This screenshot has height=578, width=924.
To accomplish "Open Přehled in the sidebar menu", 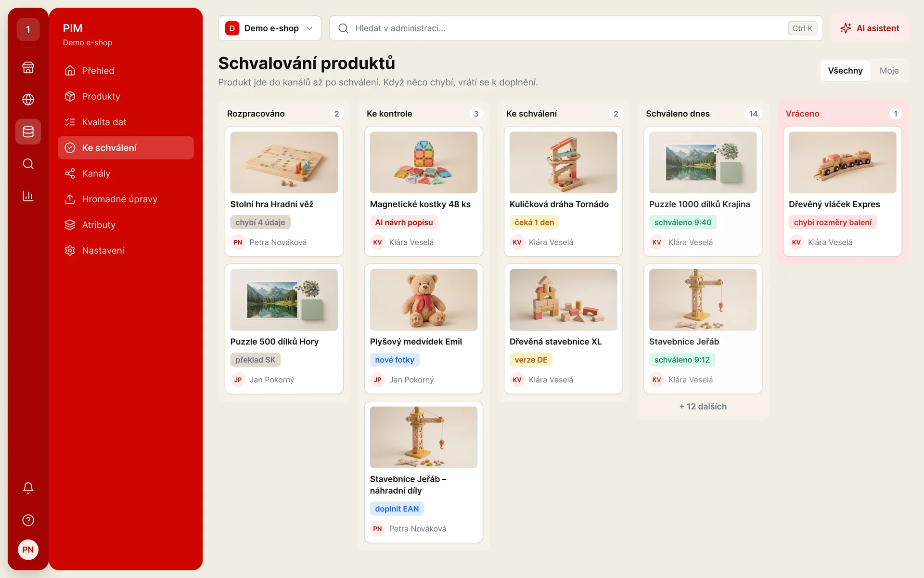I will (126, 71).
